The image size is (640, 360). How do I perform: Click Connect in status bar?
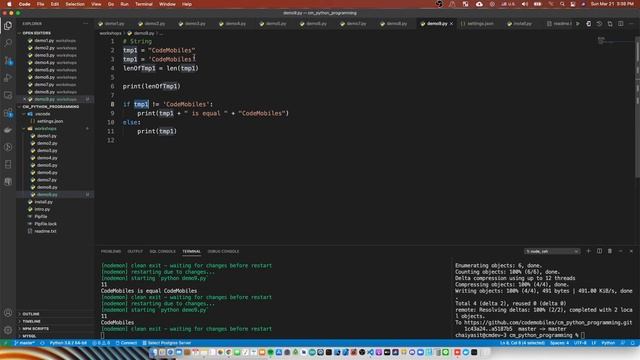[x=126, y=343]
